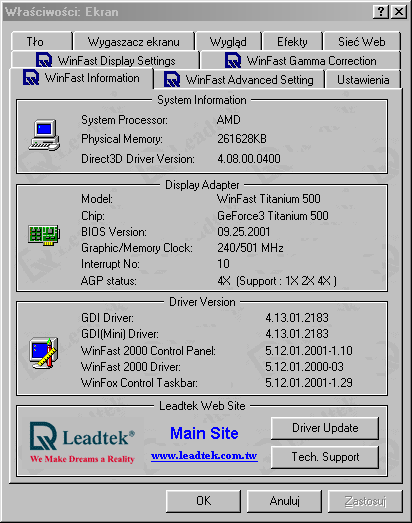Open the www.leadtek.com.tw link

click(x=204, y=455)
